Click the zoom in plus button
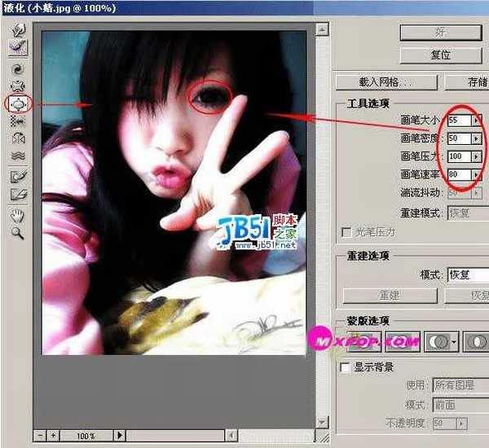Viewport: 489px width, 448px height. point(53,436)
